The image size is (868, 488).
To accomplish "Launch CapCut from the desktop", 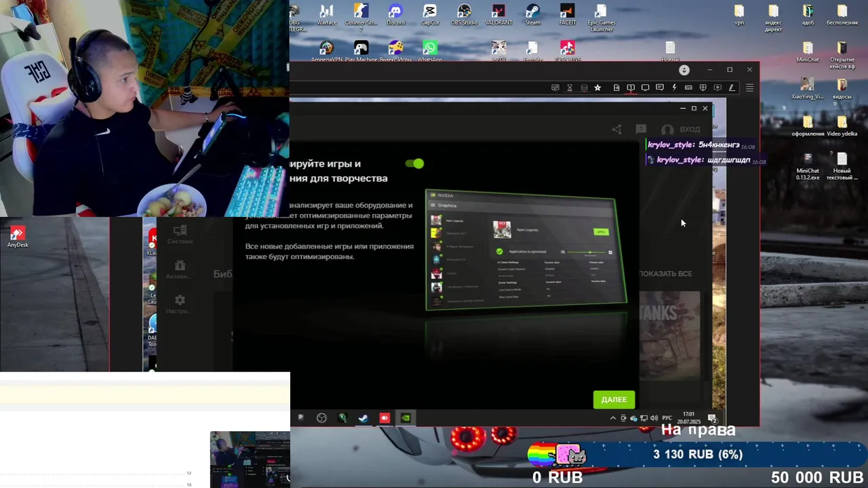I will point(430,15).
